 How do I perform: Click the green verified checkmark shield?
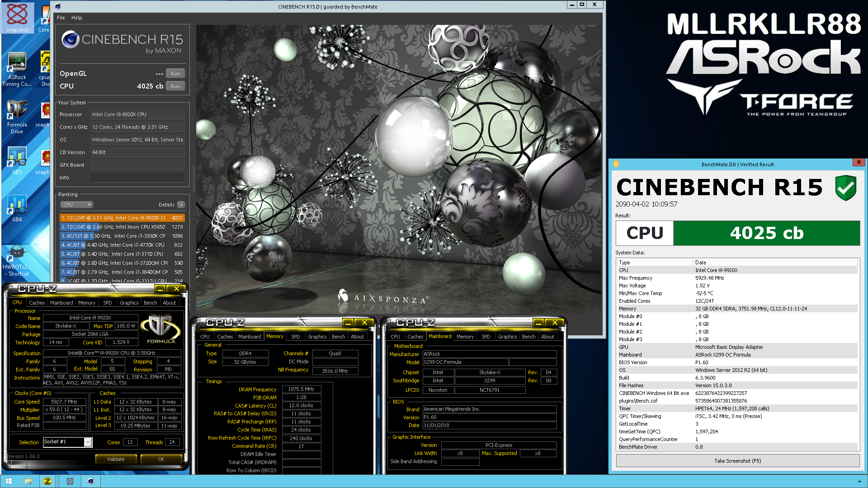point(845,188)
